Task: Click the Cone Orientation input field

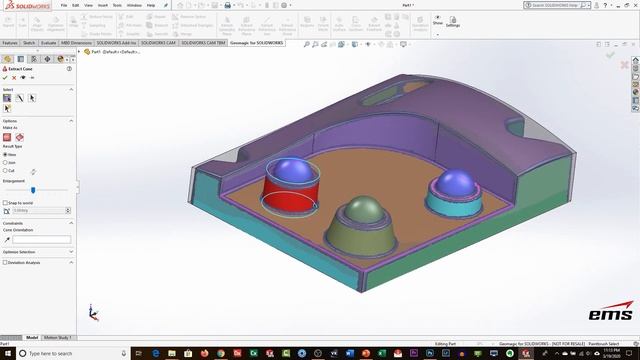Action: point(42,240)
